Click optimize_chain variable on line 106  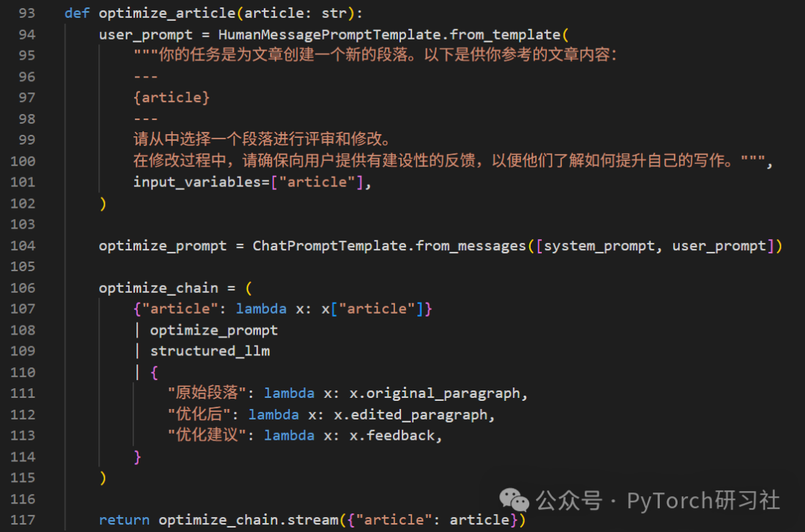pyautogui.click(x=159, y=288)
